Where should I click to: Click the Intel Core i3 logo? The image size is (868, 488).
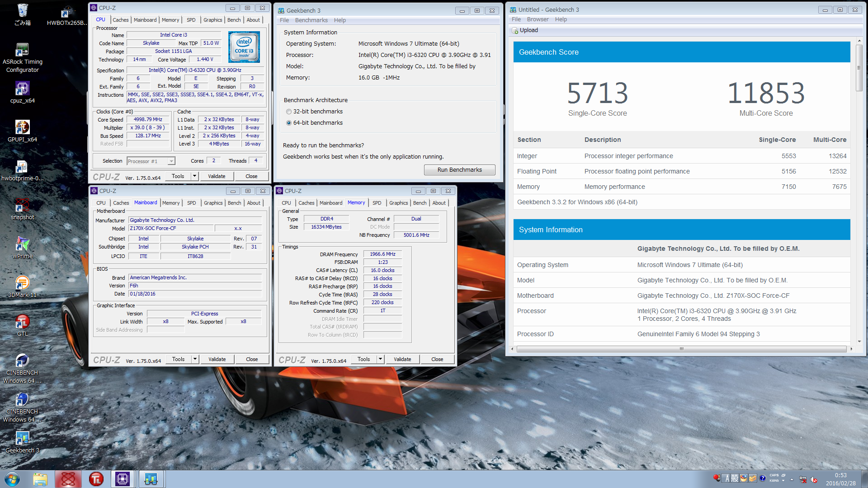coord(244,47)
